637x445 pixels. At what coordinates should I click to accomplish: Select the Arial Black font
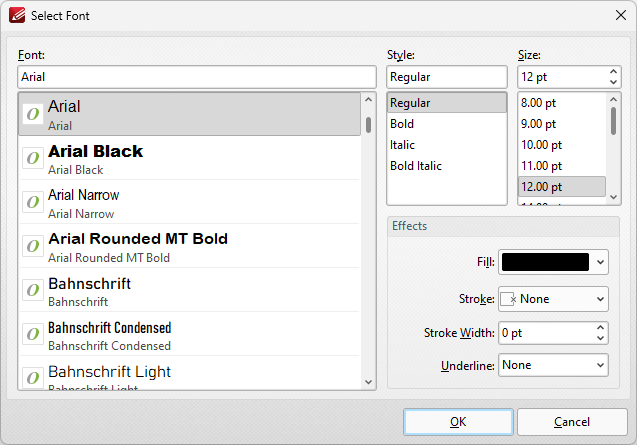point(189,158)
